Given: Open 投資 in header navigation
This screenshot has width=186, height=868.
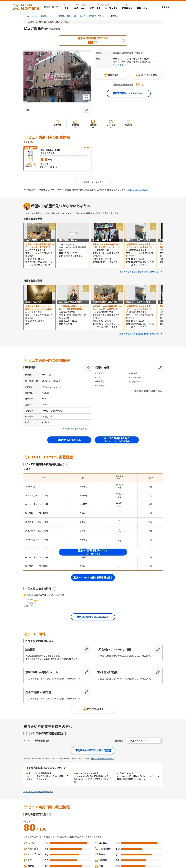Looking at the screenshot, I should tap(139, 8).
